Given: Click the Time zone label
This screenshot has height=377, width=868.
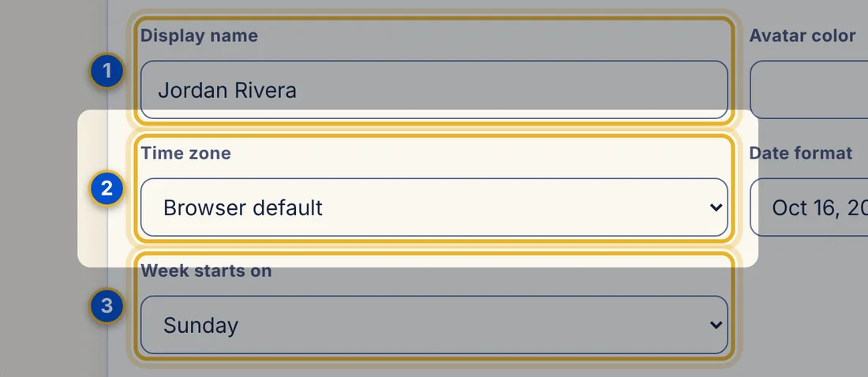Looking at the screenshot, I should (185, 153).
